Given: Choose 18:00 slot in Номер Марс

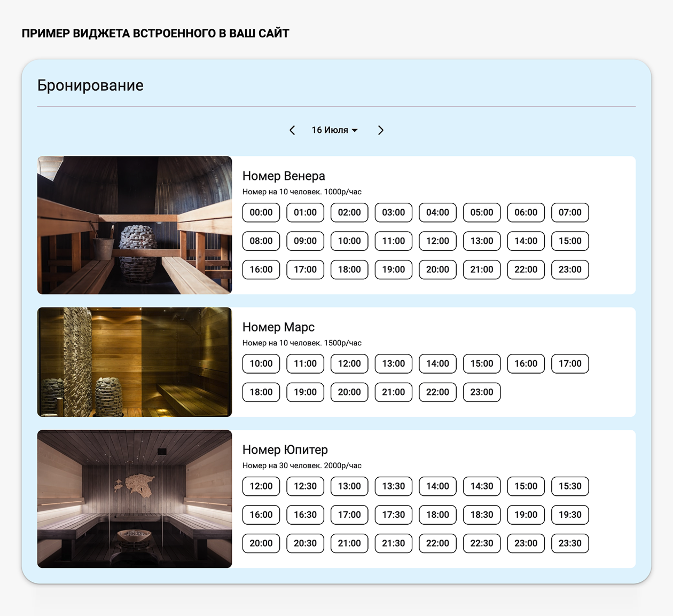Looking at the screenshot, I should point(261,392).
